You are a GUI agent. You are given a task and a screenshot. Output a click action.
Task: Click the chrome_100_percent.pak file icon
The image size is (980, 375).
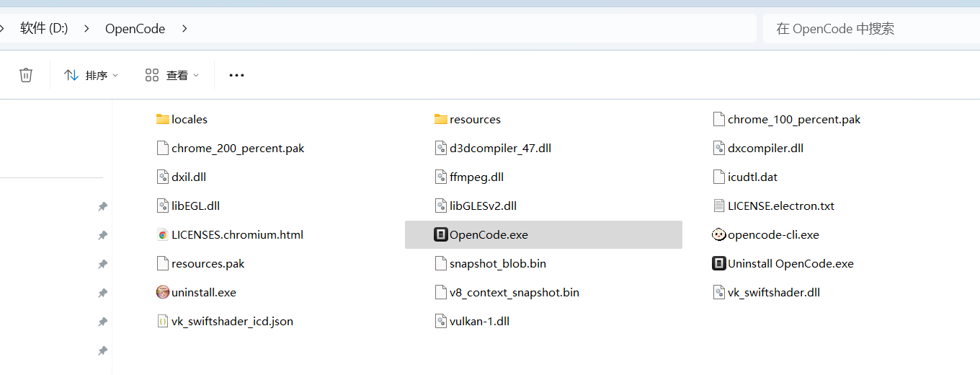point(718,119)
